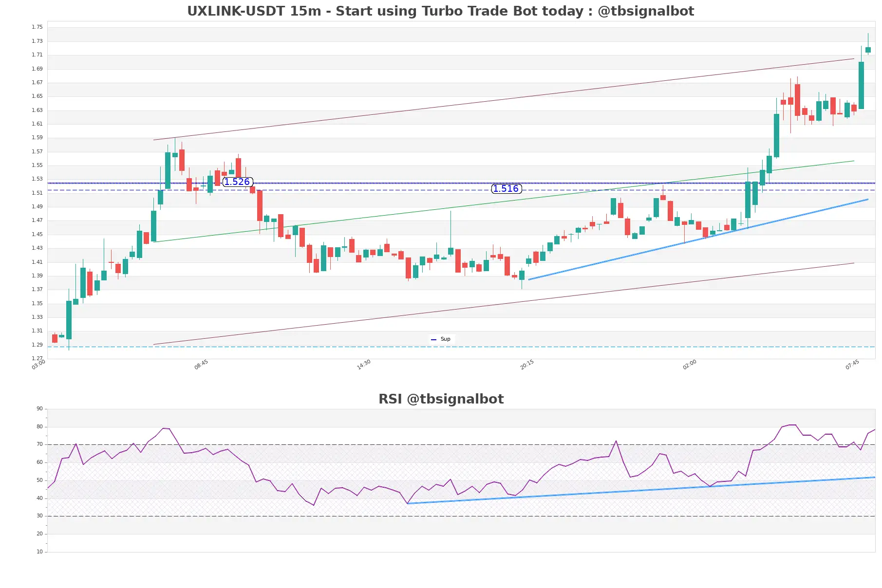This screenshot has height=588, width=882.
Task: Click the last green candlestick near 1.72
Action: point(868,50)
